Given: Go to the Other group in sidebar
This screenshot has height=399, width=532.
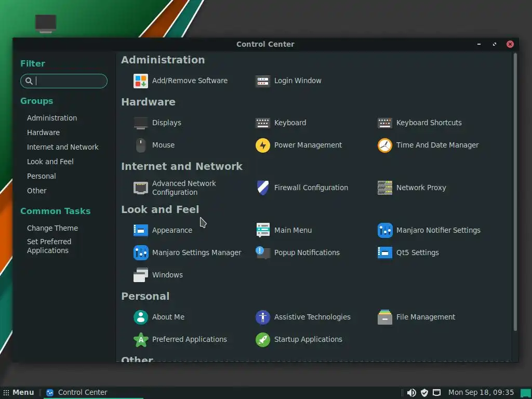Looking at the screenshot, I should click(37, 191).
